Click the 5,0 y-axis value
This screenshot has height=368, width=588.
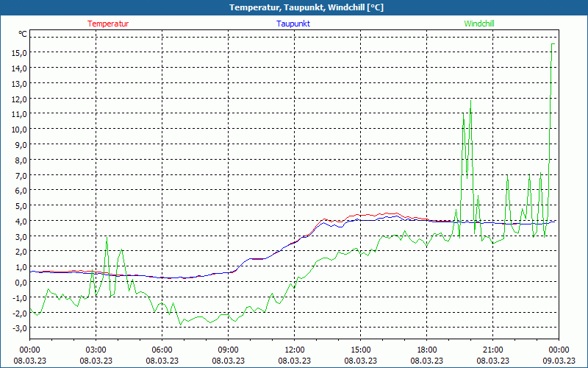[21, 206]
